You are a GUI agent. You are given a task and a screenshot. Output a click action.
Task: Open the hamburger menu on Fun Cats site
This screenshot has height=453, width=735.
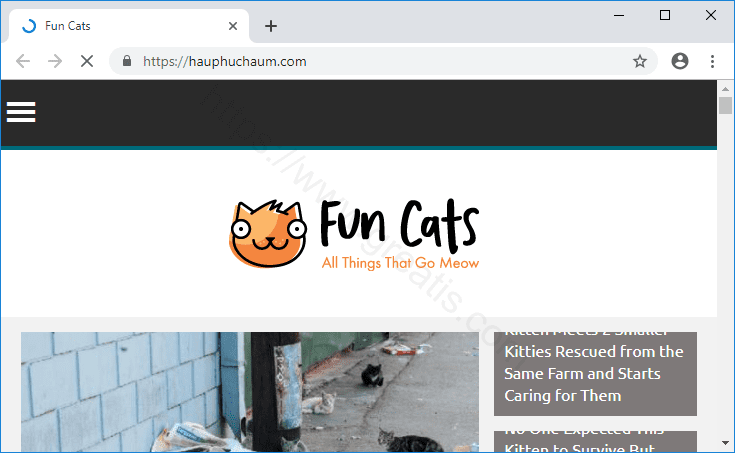click(21, 112)
